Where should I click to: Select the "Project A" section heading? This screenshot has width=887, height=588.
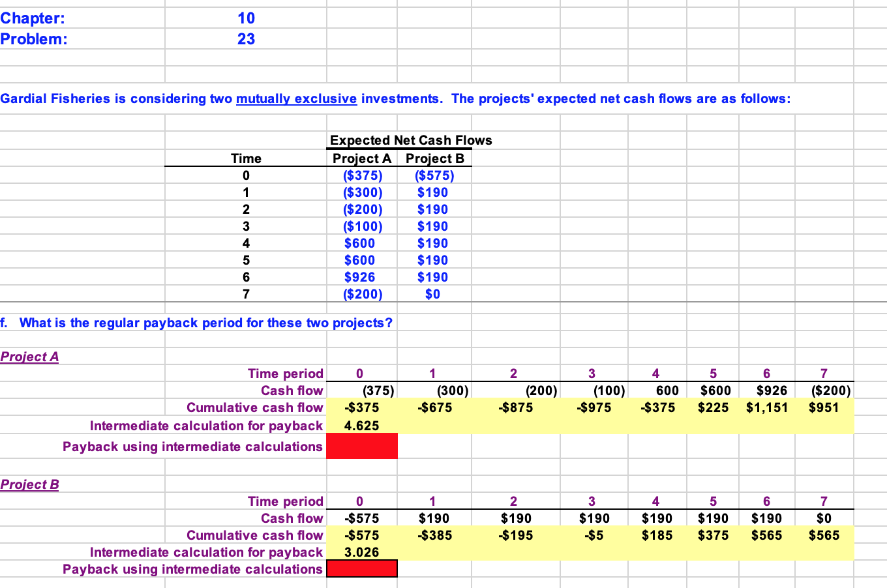pos(29,357)
